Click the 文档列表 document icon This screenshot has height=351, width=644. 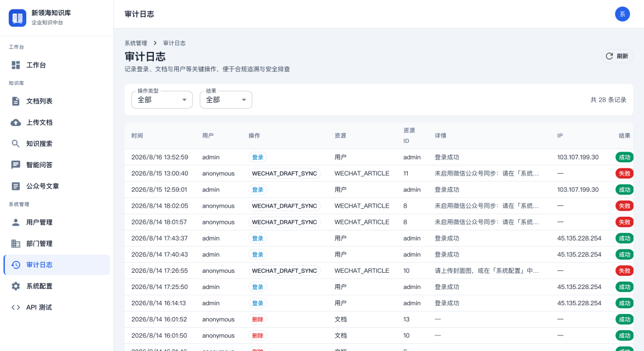[x=16, y=101]
